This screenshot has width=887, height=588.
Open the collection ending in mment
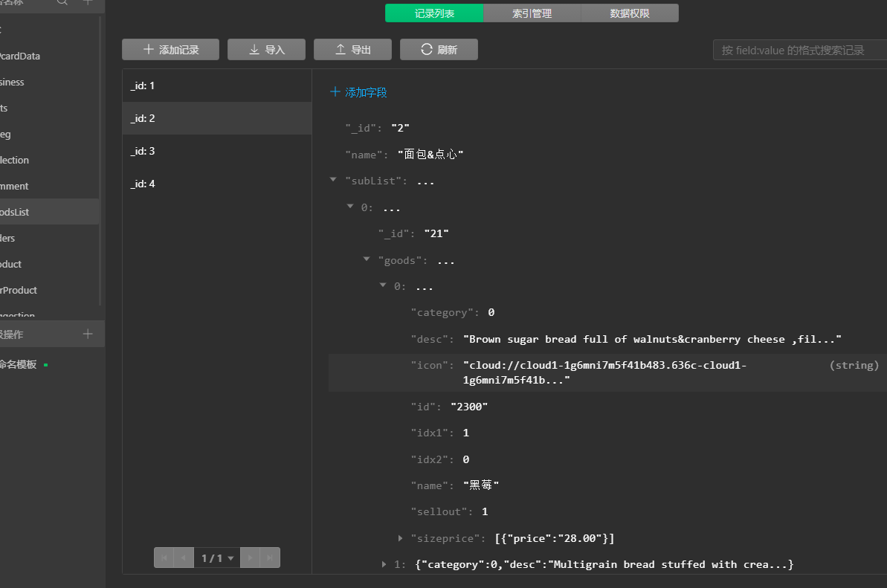49,186
